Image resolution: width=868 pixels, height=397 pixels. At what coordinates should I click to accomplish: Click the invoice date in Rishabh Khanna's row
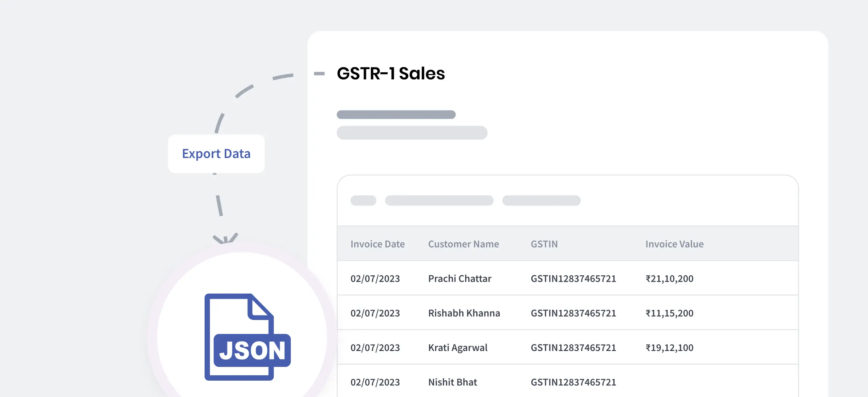(375, 313)
